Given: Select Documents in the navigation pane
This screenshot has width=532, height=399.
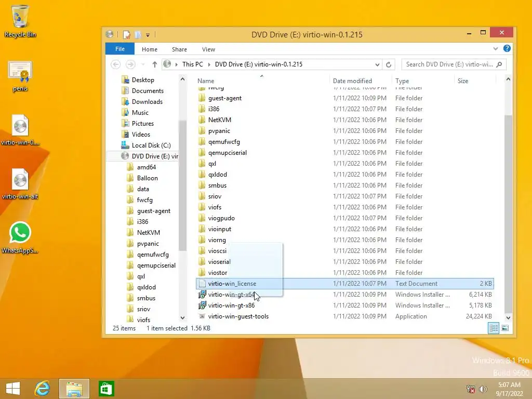Looking at the screenshot, I should coord(147,90).
